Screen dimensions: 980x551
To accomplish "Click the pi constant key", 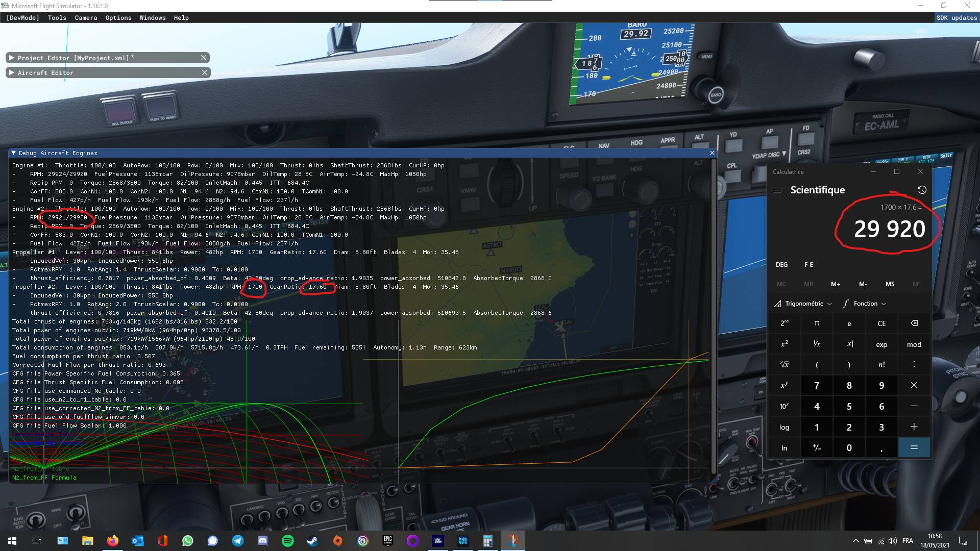I will coord(817,323).
